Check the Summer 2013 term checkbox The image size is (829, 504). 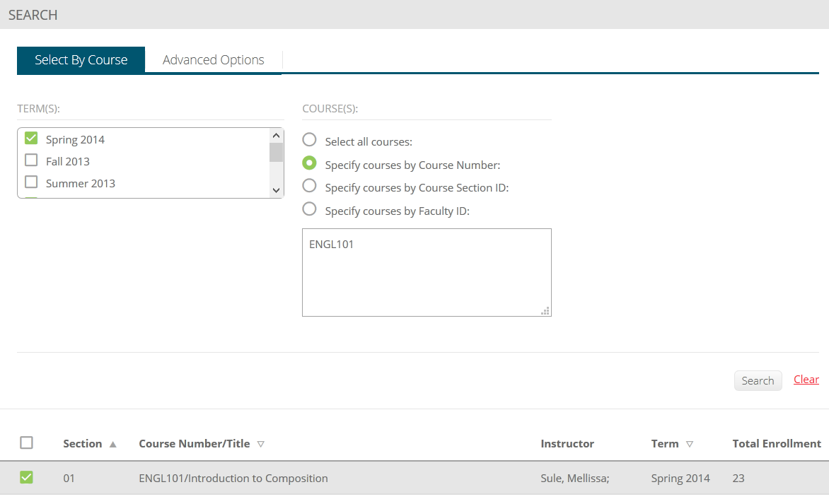tap(31, 182)
